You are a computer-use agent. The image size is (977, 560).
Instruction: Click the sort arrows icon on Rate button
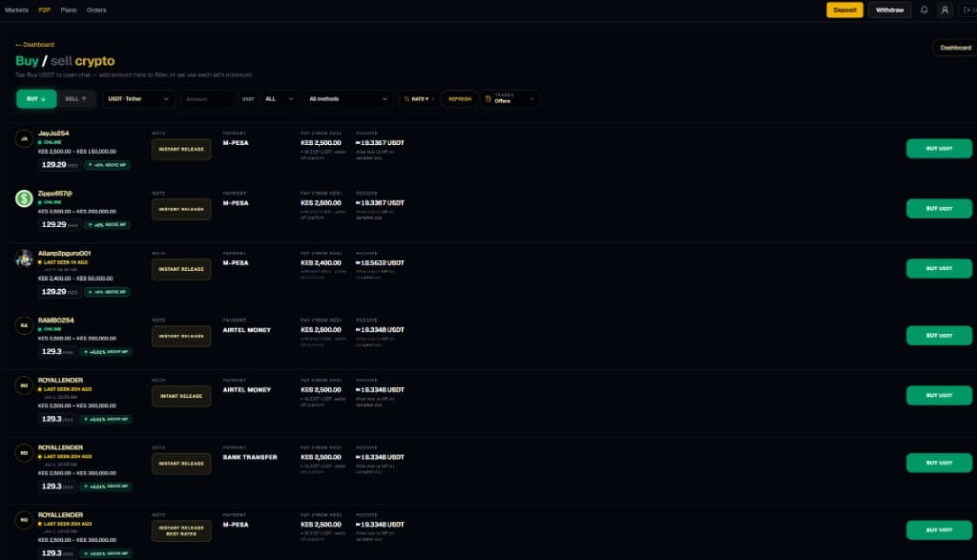tap(406, 99)
